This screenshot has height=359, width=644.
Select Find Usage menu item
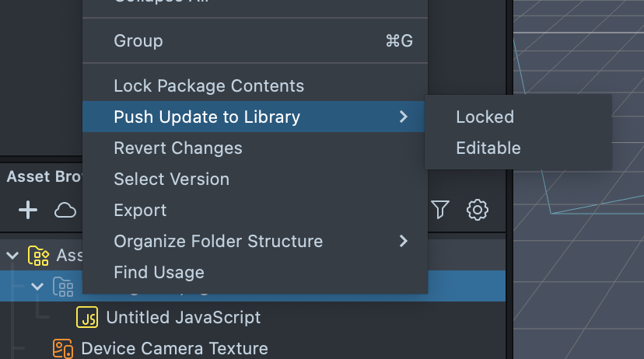click(159, 273)
